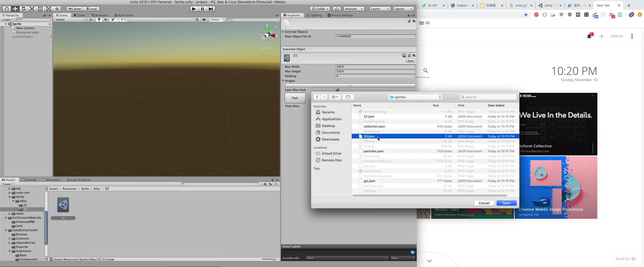
Task: Select iCloud Drive location
Action: (331, 154)
